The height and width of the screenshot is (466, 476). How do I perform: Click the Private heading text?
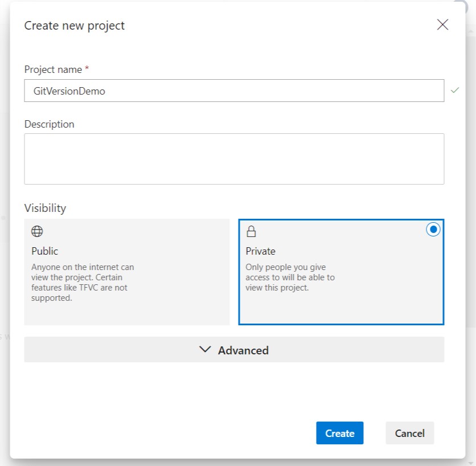tap(260, 251)
